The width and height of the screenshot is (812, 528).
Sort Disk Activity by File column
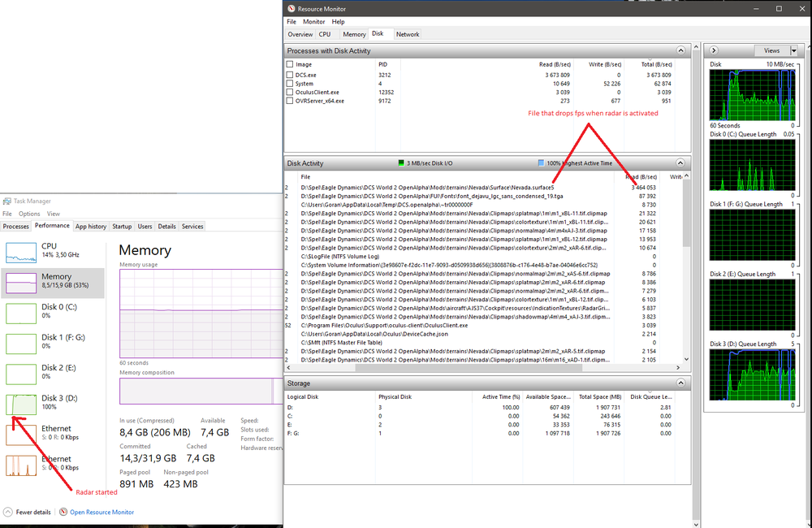[x=305, y=177]
